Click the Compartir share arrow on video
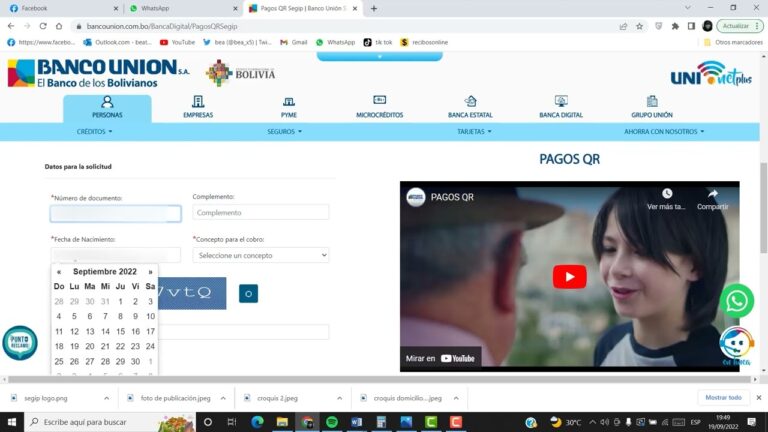The image size is (768, 432). click(713, 193)
